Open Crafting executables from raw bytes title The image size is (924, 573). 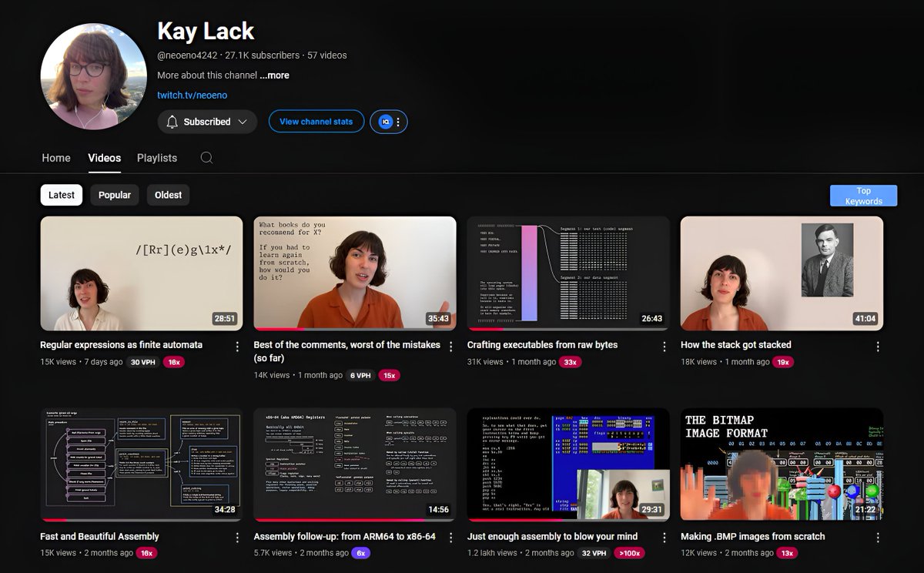click(542, 345)
